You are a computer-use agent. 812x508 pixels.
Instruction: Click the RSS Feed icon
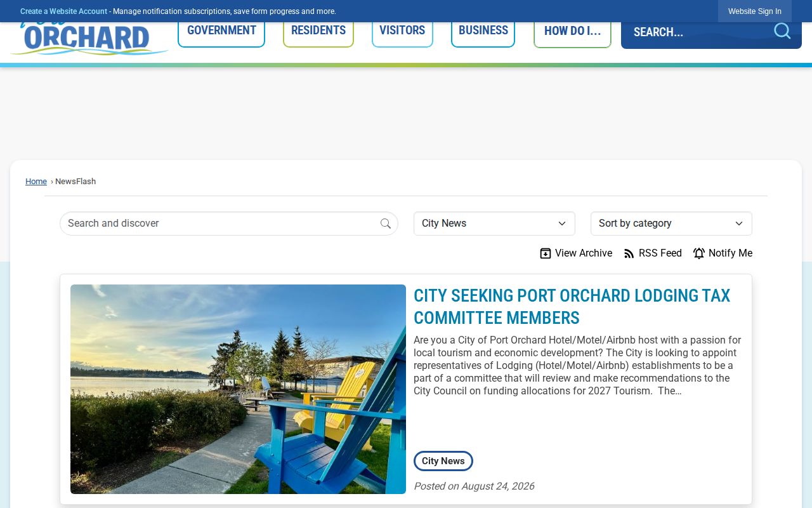[629, 253]
